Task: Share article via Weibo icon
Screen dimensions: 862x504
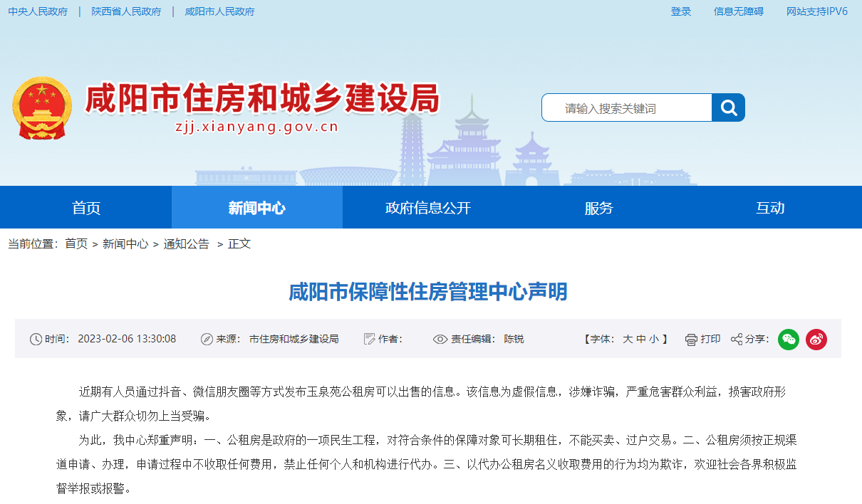Action: coord(816,340)
